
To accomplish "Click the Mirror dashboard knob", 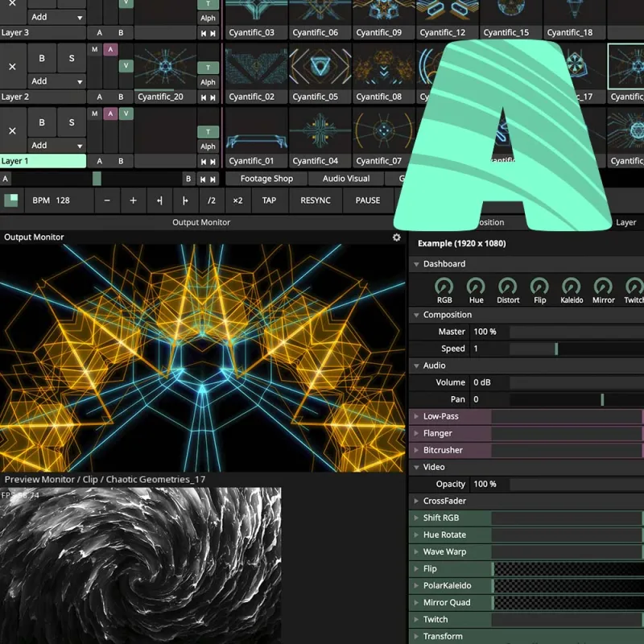I will click(x=603, y=287).
